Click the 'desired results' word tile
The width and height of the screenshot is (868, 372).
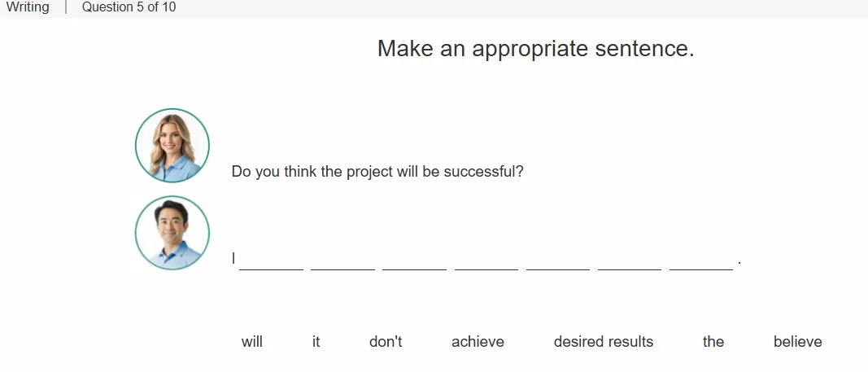point(604,342)
